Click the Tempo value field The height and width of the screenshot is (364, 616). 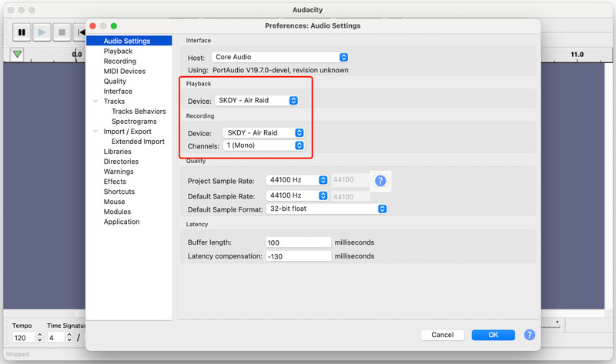[x=23, y=338]
